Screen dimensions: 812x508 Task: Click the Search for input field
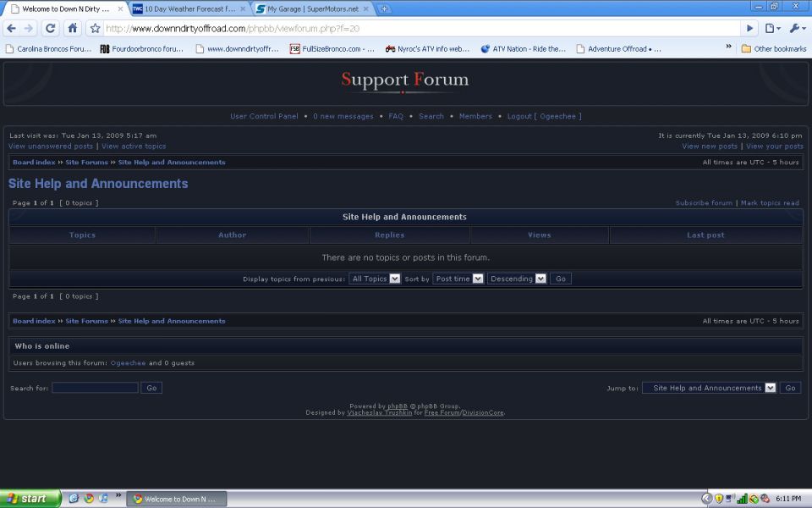96,388
